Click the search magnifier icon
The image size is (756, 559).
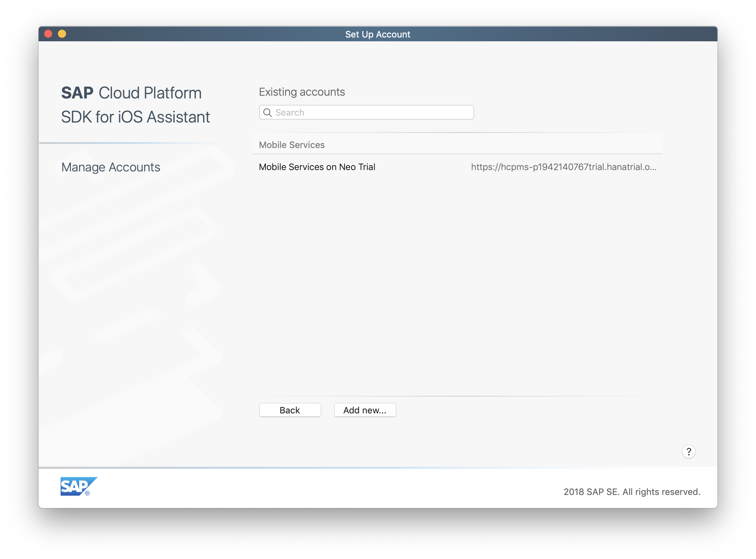(267, 113)
